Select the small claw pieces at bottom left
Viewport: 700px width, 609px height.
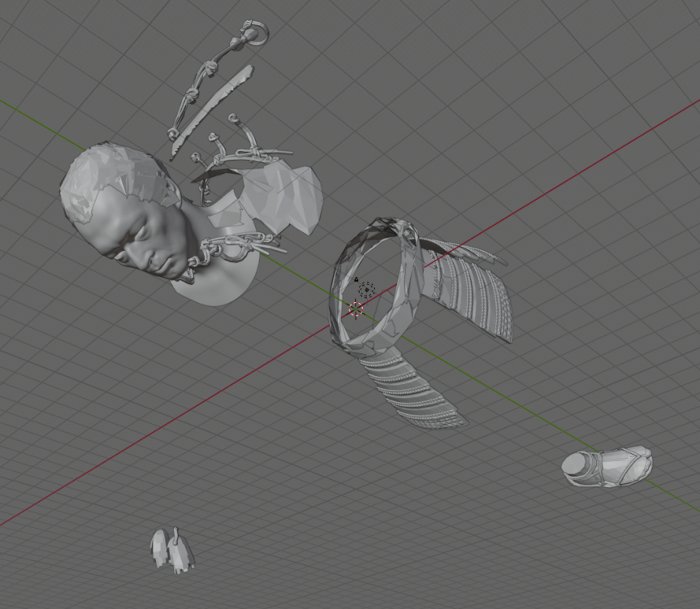click(172, 551)
